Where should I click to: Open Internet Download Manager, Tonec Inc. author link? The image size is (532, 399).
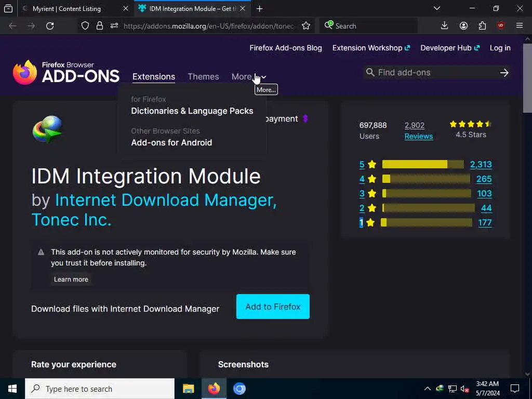pyautogui.click(x=154, y=210)
